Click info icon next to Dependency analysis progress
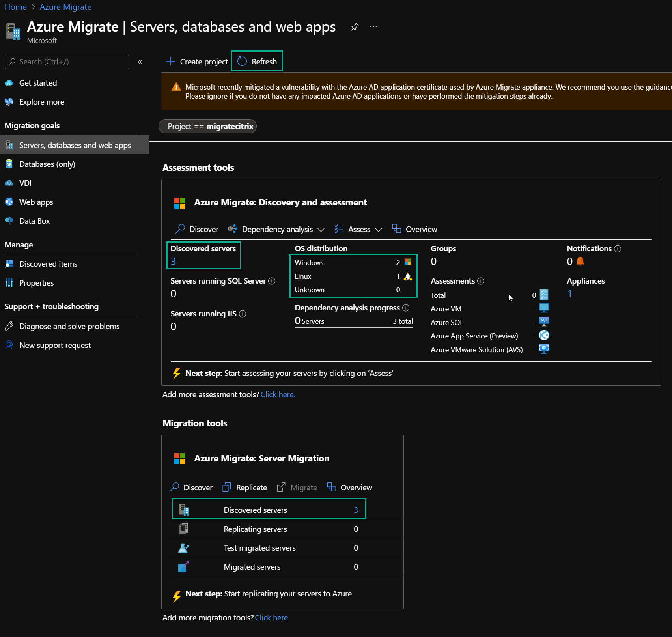Screen dimensions: 672x637 pos(406,308)
